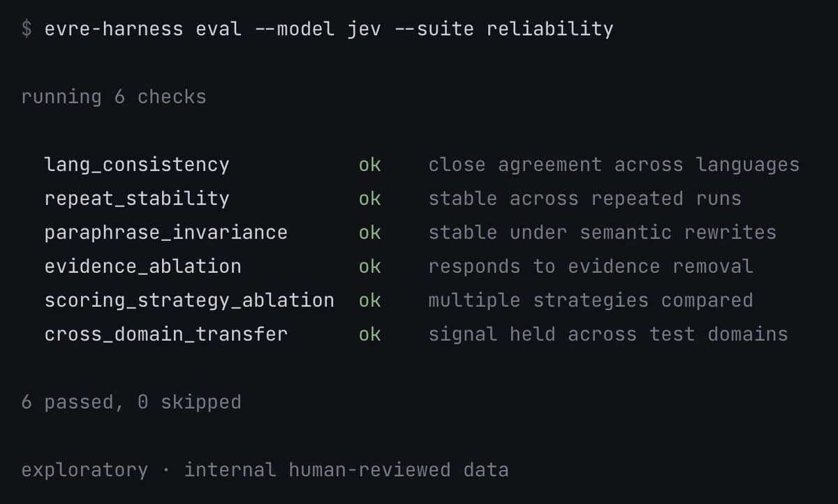Select the evidence_ablation check name
Screen dimensions: 838x504
click(143, 267)
